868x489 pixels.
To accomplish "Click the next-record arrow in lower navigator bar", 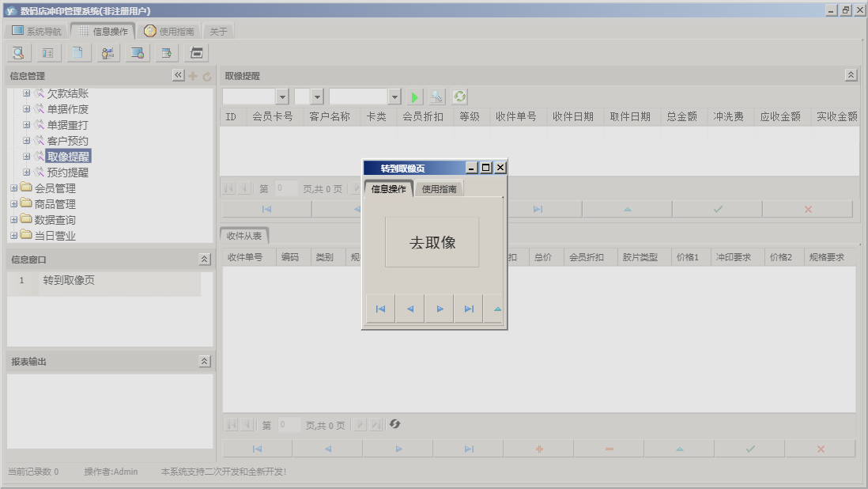I will (398, 449).
